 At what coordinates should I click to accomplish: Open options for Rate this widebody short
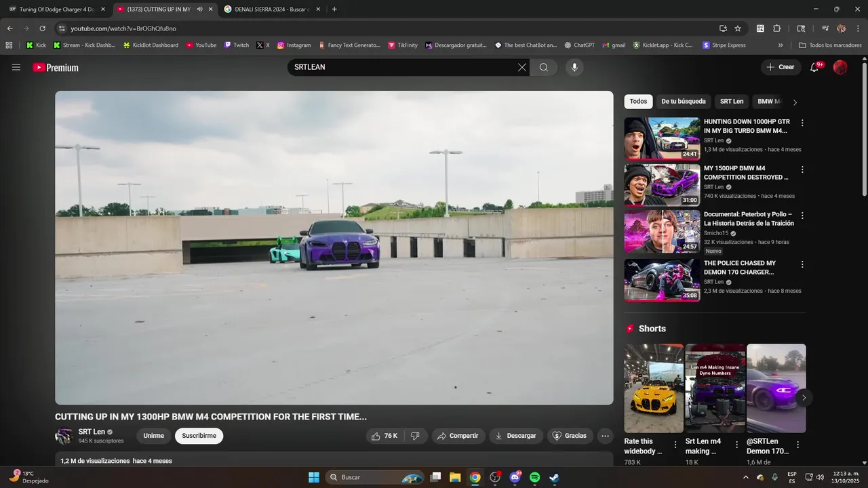pyautogui.click(x=675, y=445)
